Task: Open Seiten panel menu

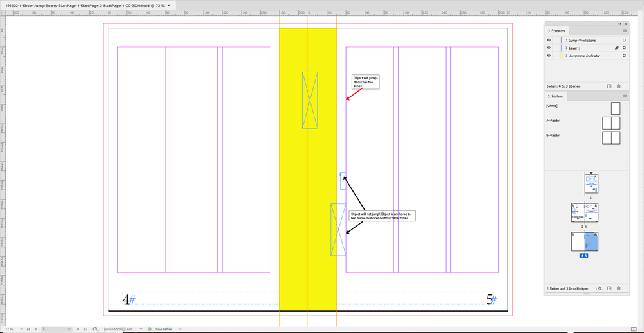Action: 625,96
